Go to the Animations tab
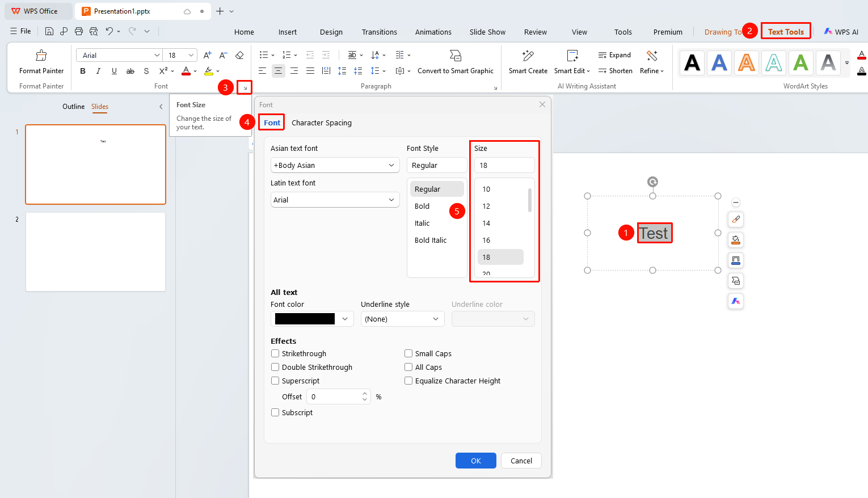Viewport: 868px width, 498px height. tap(433, 32)
